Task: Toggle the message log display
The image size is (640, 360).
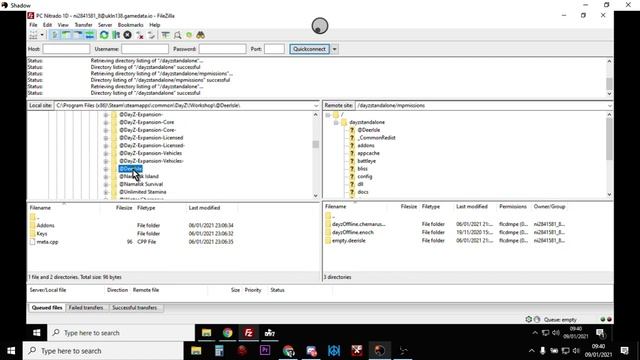Action: point(55,35)
